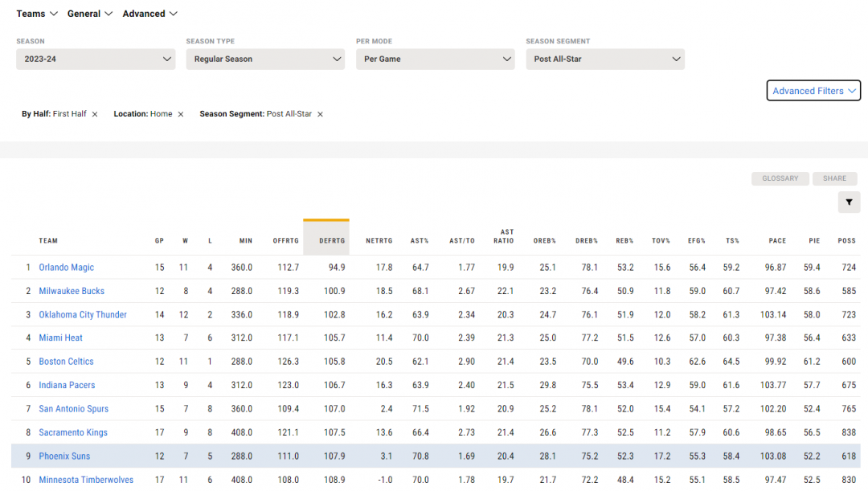Click Indiana Pacers PACE value 103.77
Image resolution: width=868 pixels, height=491 pixels.
773,385
